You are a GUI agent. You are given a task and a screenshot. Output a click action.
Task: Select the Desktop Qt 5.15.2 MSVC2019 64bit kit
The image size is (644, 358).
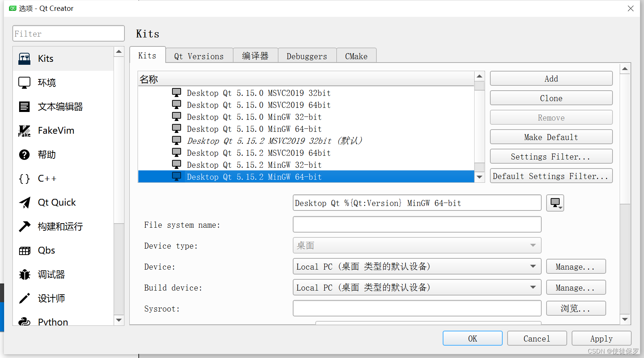(x=259, y=152)
